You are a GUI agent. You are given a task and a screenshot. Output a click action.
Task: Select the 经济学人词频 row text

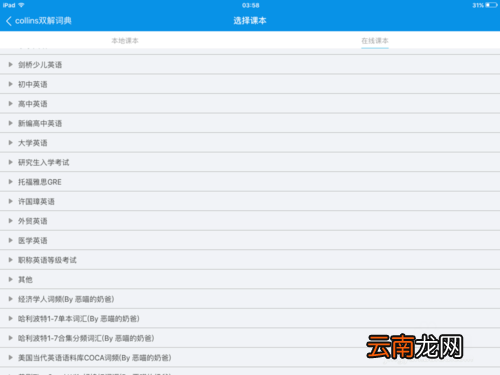tap(66, 299)
